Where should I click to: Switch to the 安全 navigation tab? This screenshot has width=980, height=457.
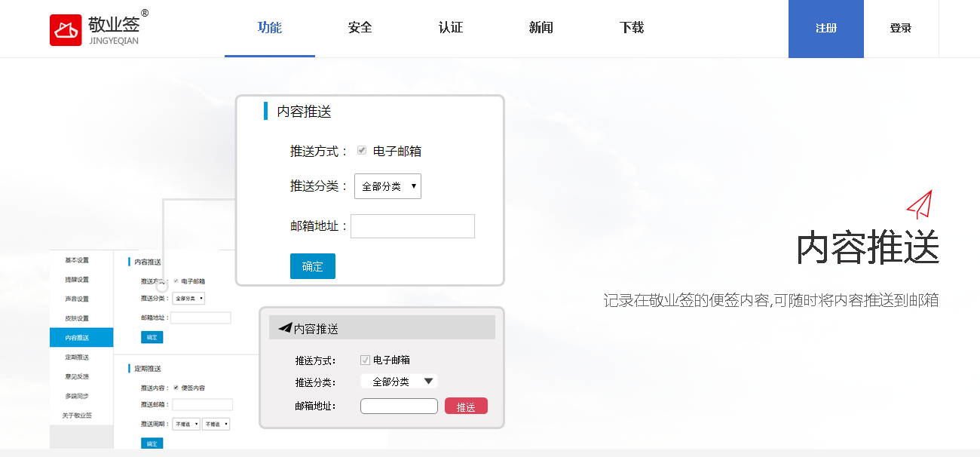[x=360, y=28]
